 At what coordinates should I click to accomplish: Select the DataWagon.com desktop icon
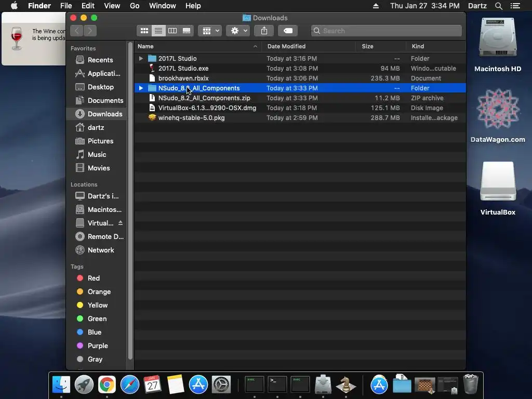pyautogui.click(x=498, y=115)
